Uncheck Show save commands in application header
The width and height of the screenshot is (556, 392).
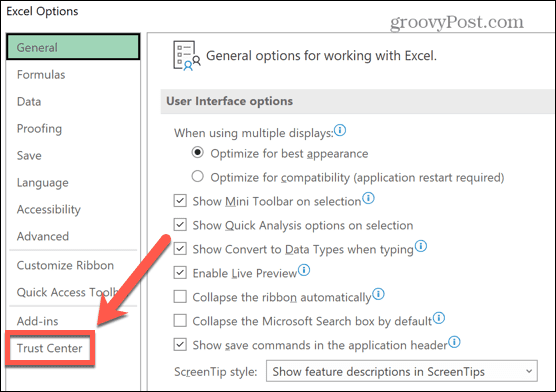(x=180, y=344)
